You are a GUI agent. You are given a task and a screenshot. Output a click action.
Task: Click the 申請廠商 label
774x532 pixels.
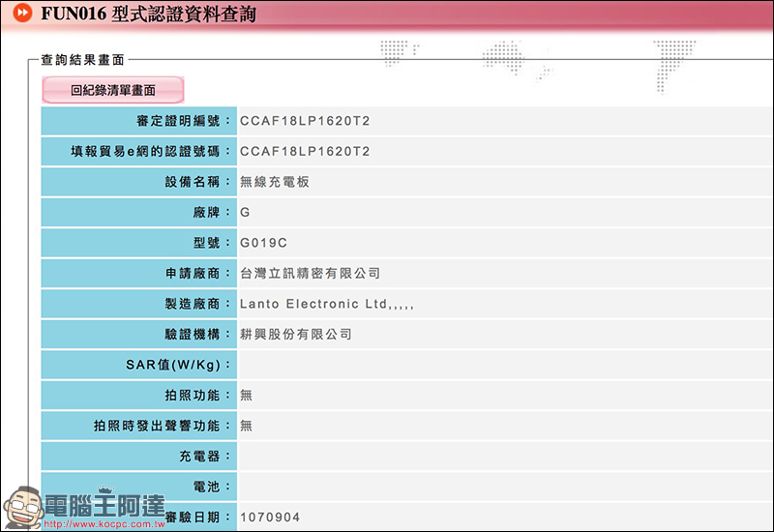(197, 274)
